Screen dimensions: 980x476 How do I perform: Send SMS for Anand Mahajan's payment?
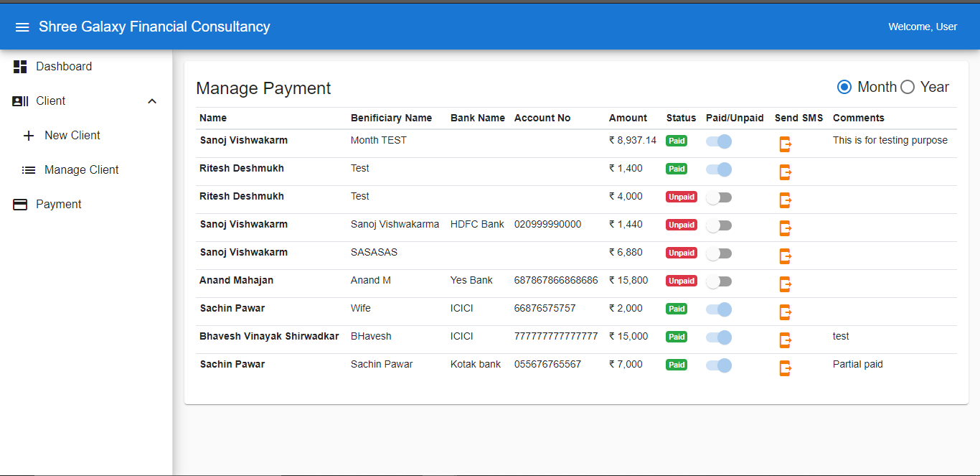tap(785, 284)
